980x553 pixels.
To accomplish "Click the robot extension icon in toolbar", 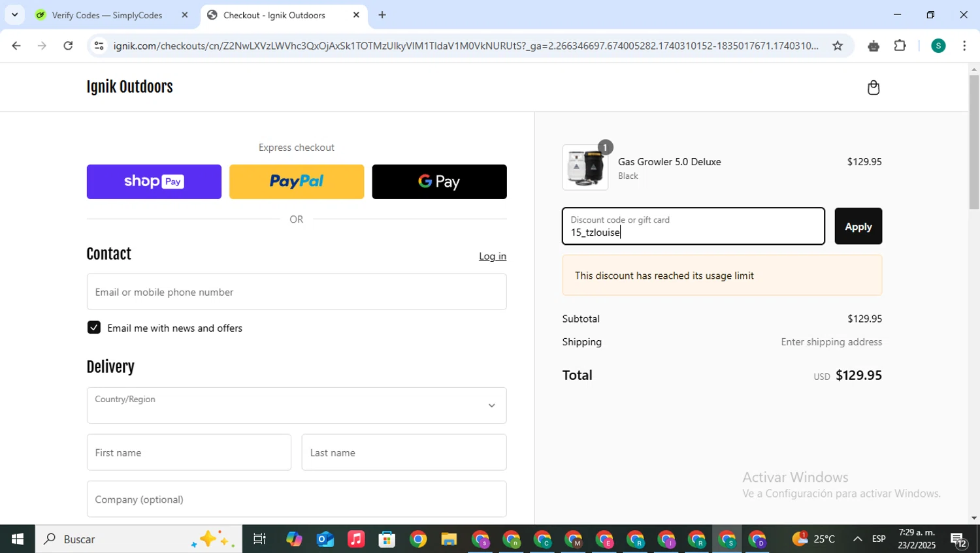I will pos(874,46).
